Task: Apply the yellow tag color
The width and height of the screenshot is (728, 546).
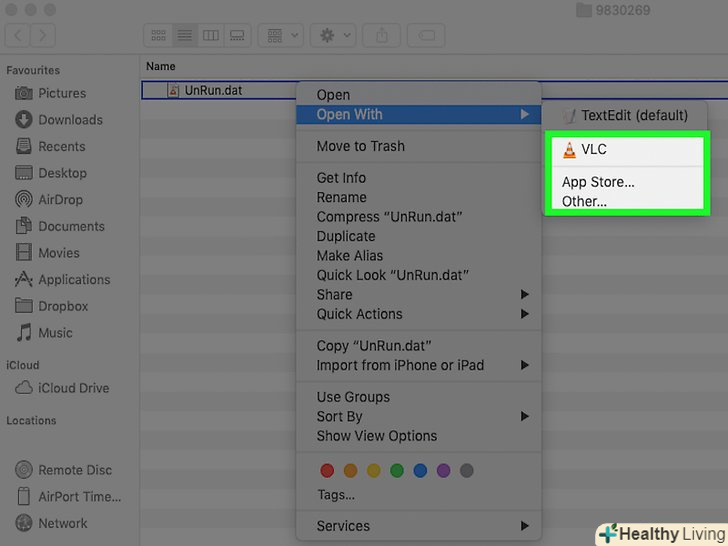Action: (x=374, y=470)
